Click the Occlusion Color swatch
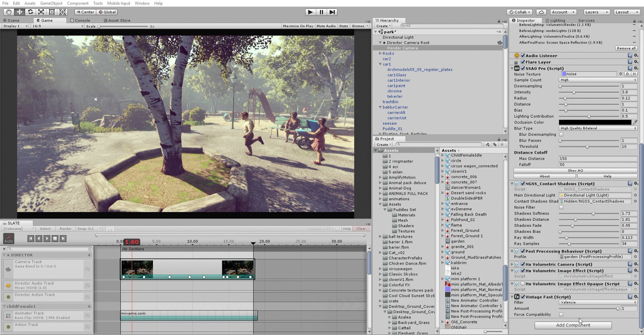Viewport: 644px width, 335px height. coord(595,122)
